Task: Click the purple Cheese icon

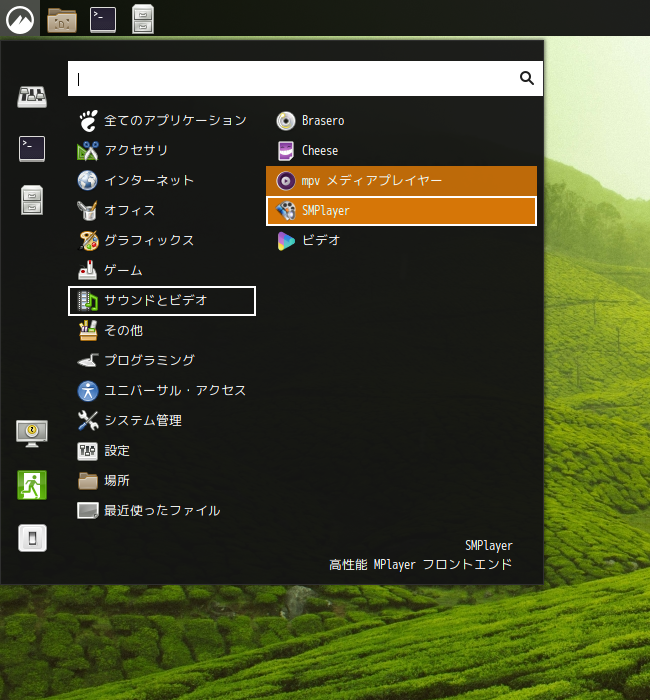Action: tap(286, 151)
